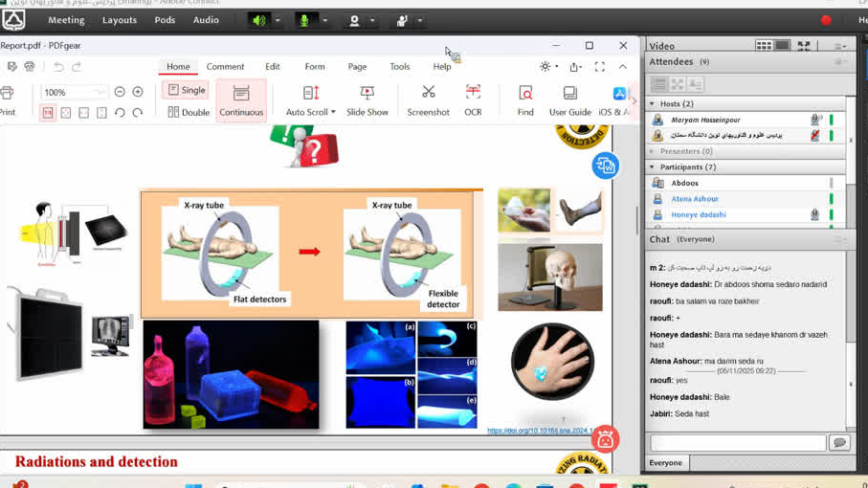Click the share export icon

pos(574,67)
